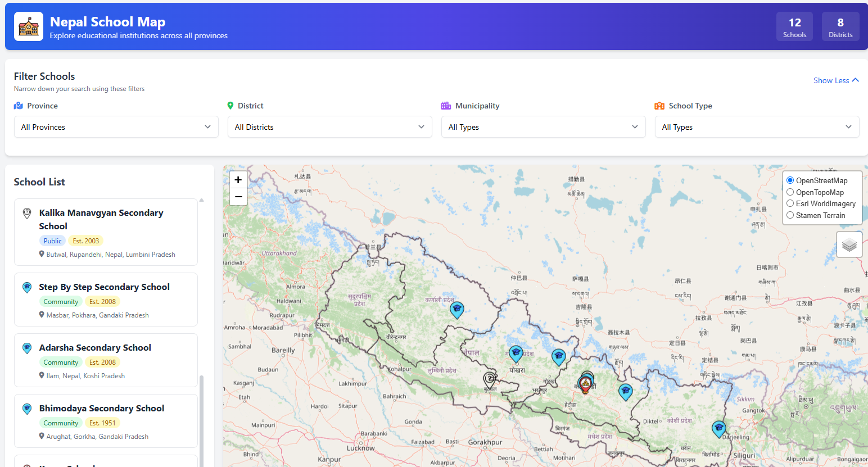Click the school list scrollbar thumb
The image size is (868, 467).
click(x=202, y=420)
